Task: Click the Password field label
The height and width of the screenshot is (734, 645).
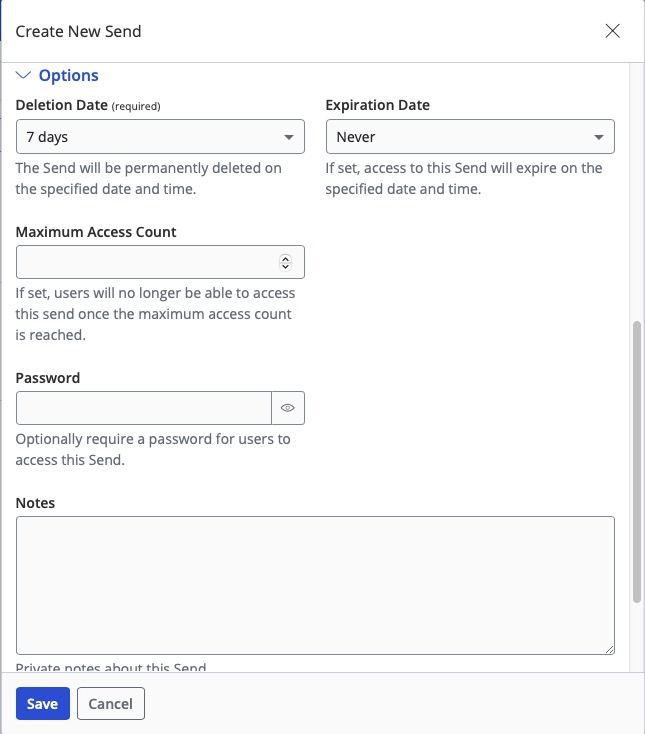Action: [48, 378]
